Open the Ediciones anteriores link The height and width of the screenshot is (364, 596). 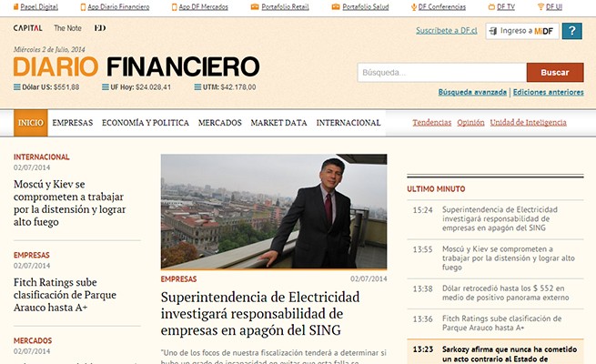click(549, 92)
